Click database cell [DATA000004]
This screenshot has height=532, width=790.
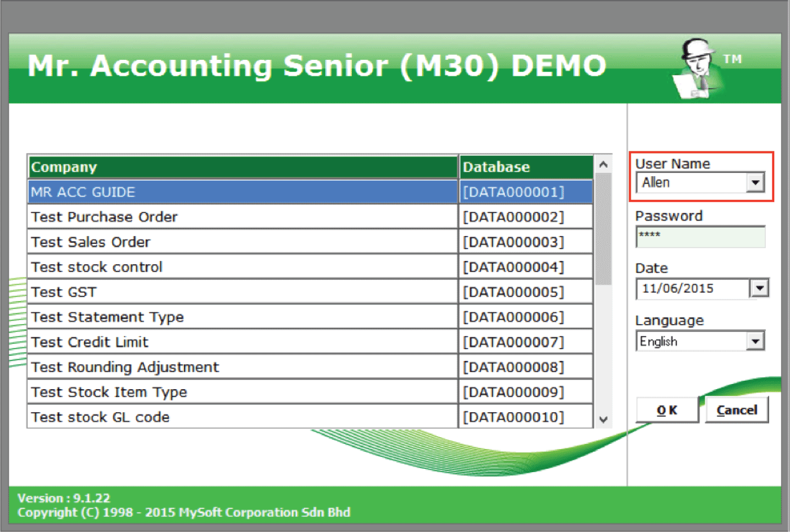[526, 267]
